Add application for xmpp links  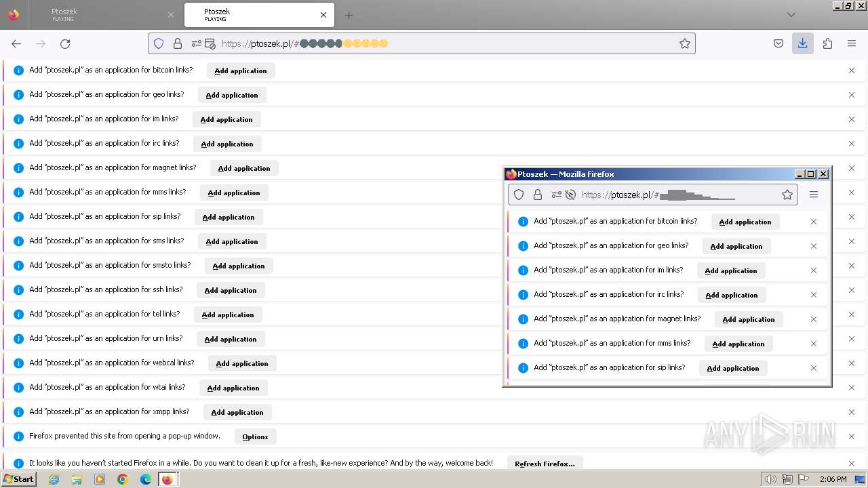point(237,412)
